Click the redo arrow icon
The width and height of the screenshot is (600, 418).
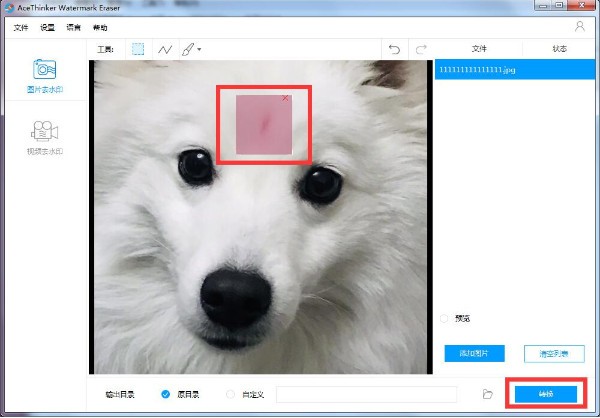[x=421, y=49]
